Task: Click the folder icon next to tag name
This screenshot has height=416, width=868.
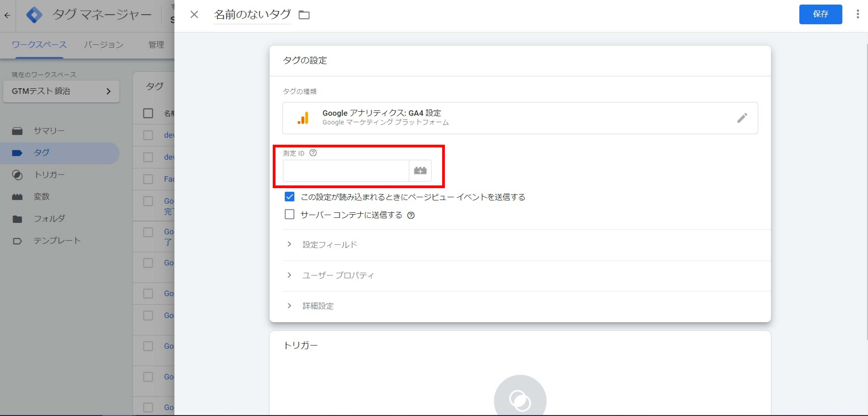Action: [304, 15]
